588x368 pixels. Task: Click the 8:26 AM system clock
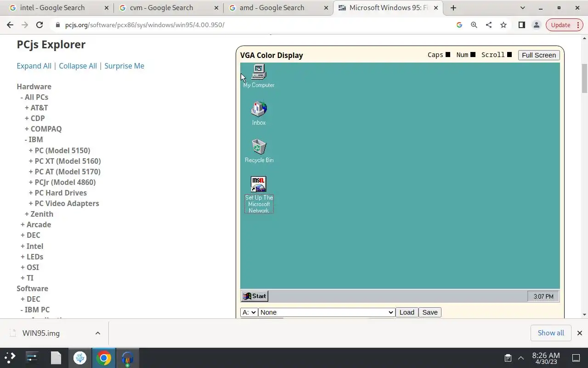click(x=546, y=358)
